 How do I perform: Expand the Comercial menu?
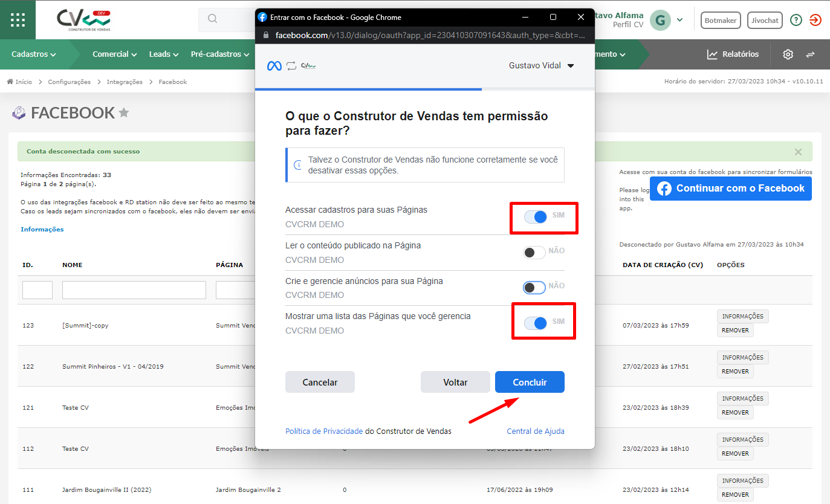pos(115,54)
